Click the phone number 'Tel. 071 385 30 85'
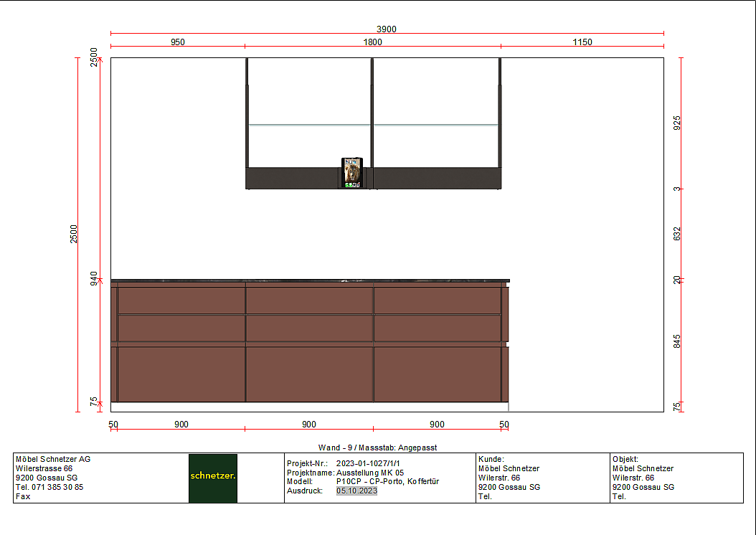The width and height of the screenshot is (756, 535). pyautogui.click(x=49, y=487)
